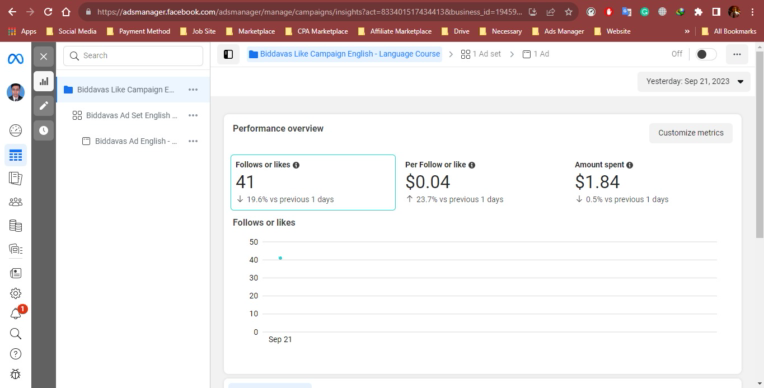Open the Apps bookmarks shortcut
The width and height of the screenshot is (764, 388).
22,31
